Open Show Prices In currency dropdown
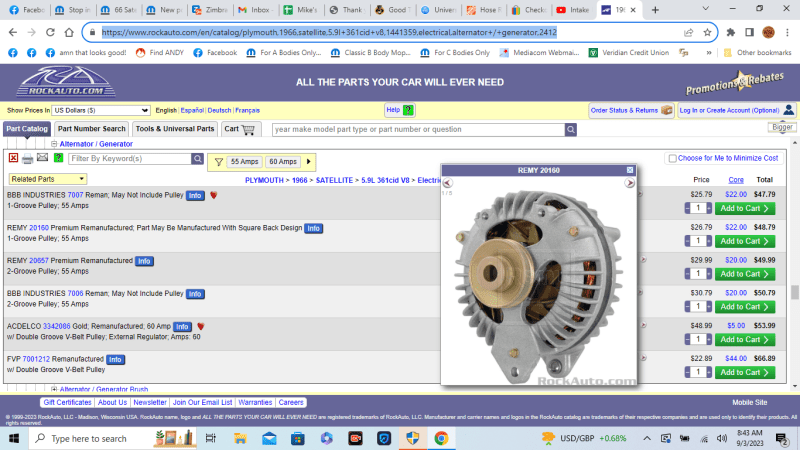 click(x=101, y=110)
